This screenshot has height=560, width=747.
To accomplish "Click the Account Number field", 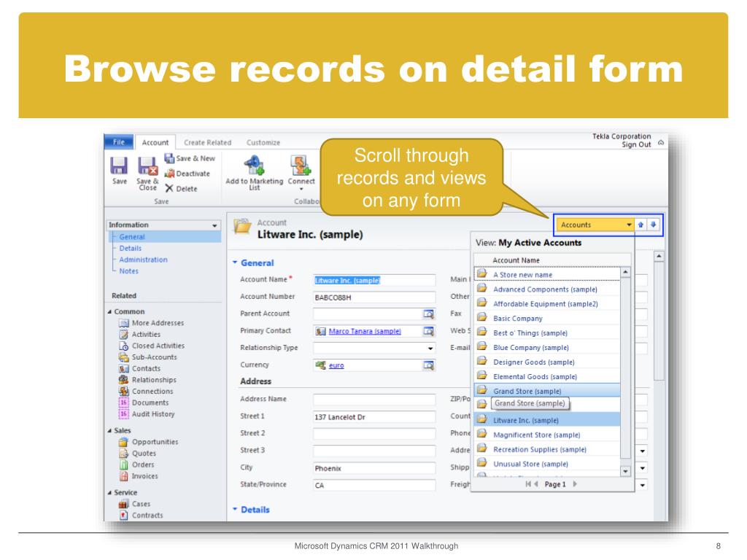I will (374, 297).
